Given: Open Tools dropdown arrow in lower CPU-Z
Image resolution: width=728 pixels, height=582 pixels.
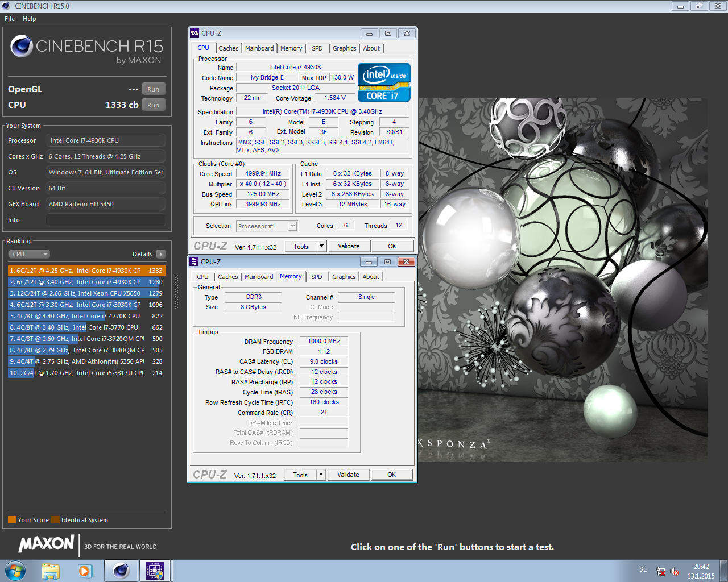Looking at the screenshot, I should (321, 475).
